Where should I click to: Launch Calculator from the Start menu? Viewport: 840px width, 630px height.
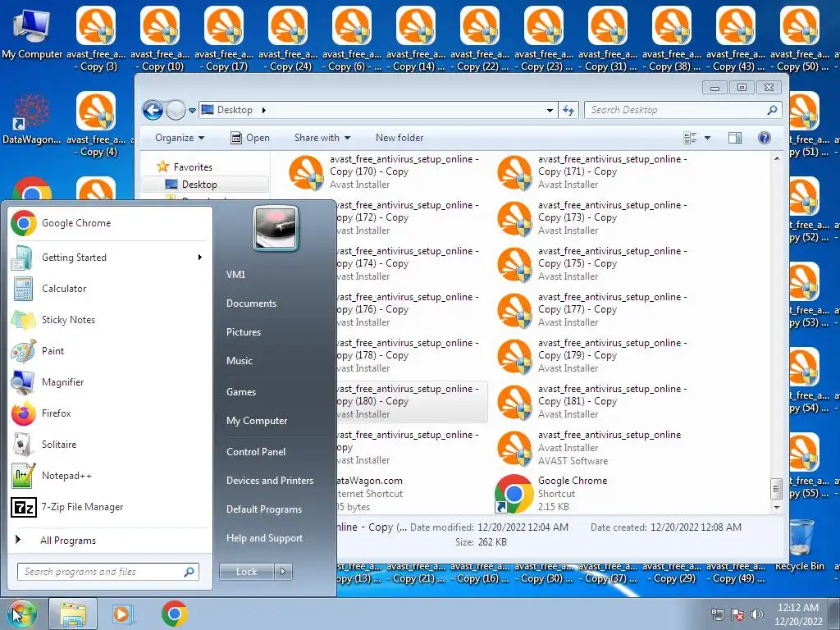109,289
